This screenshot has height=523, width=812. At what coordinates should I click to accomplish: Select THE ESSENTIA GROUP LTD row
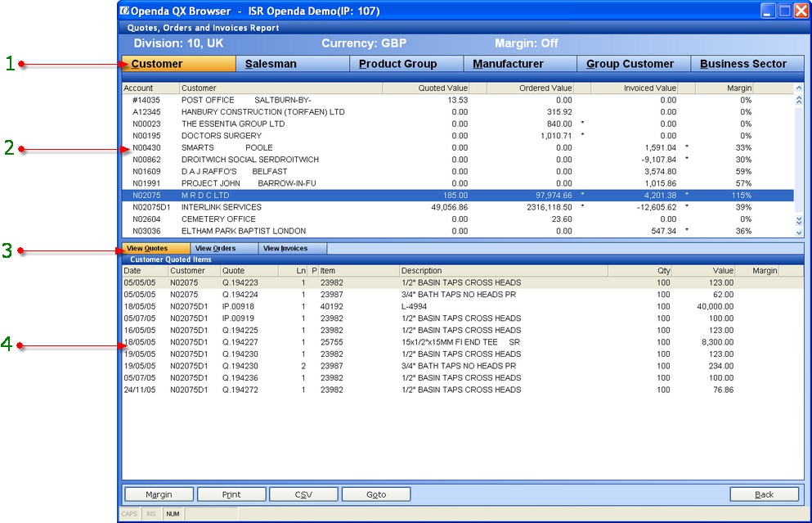(x=458, y=124)
